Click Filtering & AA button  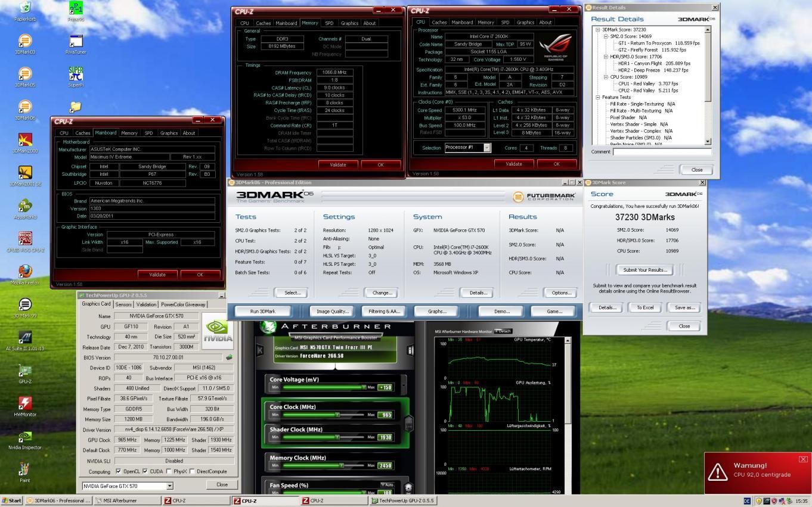tap(384, 311)
